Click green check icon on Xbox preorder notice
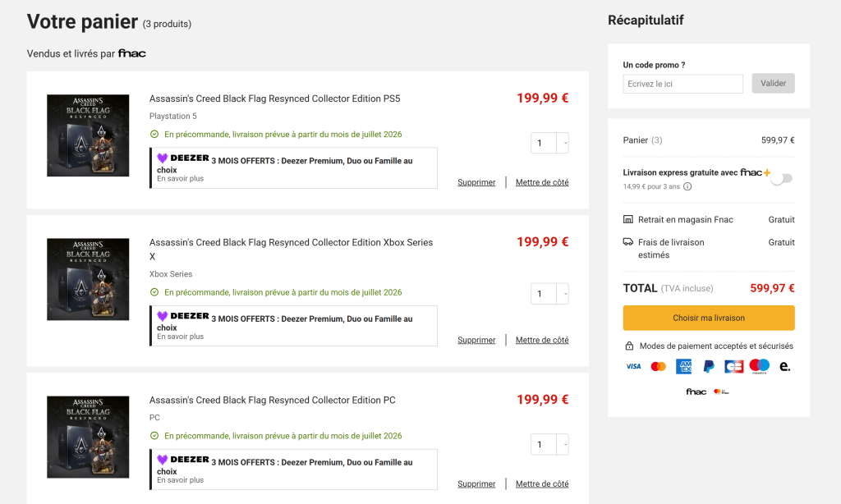This screenshot has width=841, height=504. (x=154, y=292)
